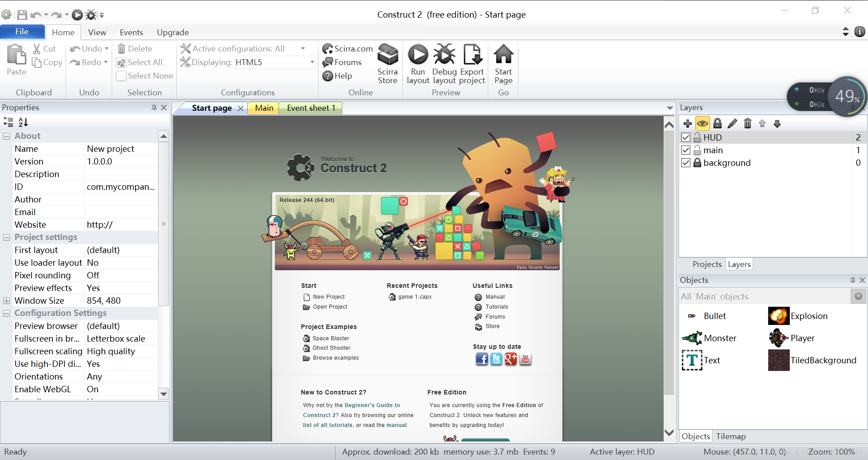Toggle the layer visibility eye button
The width and height of the screenshot is (868, 460).
coord(703,123)
